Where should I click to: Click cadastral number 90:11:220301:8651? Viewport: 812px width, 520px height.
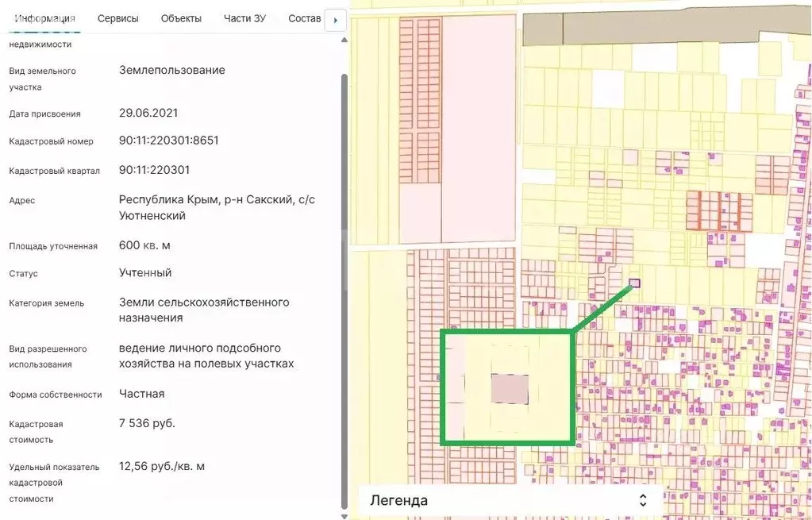click(168, 141)
